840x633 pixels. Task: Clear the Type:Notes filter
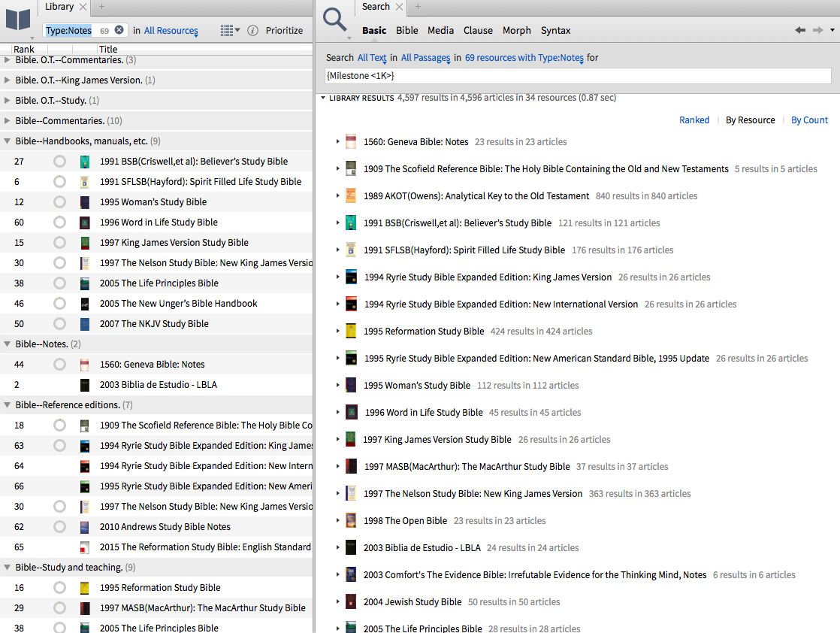click(x=119, y=30)
